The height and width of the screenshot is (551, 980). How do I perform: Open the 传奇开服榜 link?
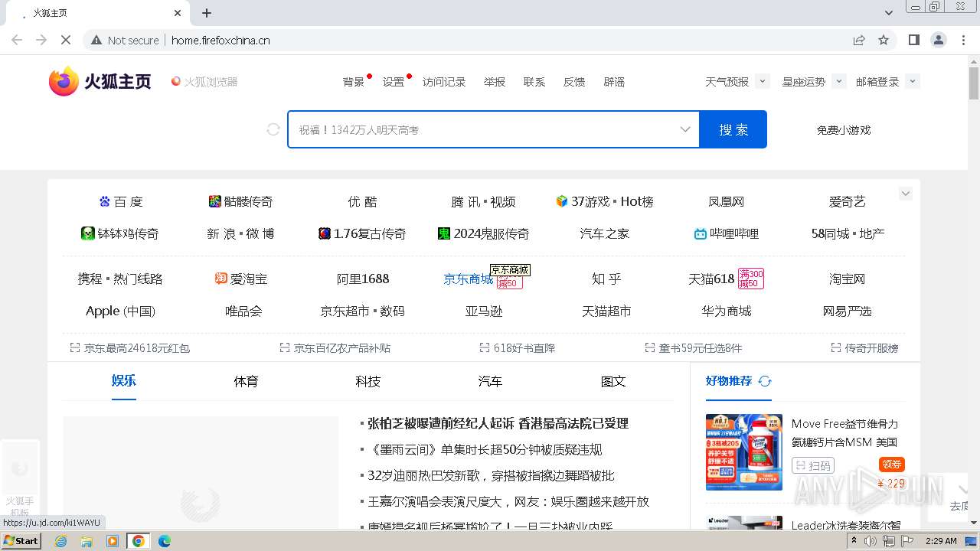[x=871, y=348]
